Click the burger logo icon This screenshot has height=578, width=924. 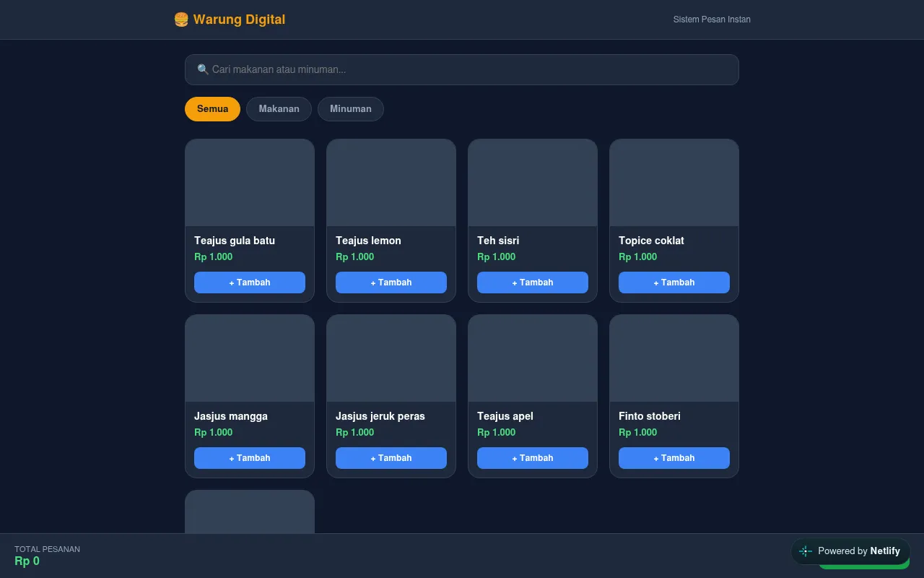pyautogui.click(x=181, y=20)
